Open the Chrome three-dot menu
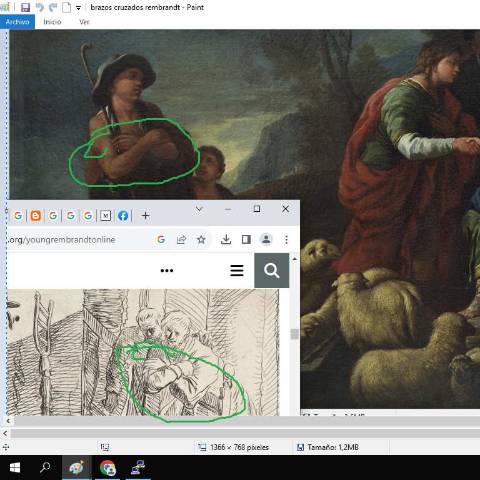The height and width of the screenshot is (480, 480). click(x=286, y=239)
